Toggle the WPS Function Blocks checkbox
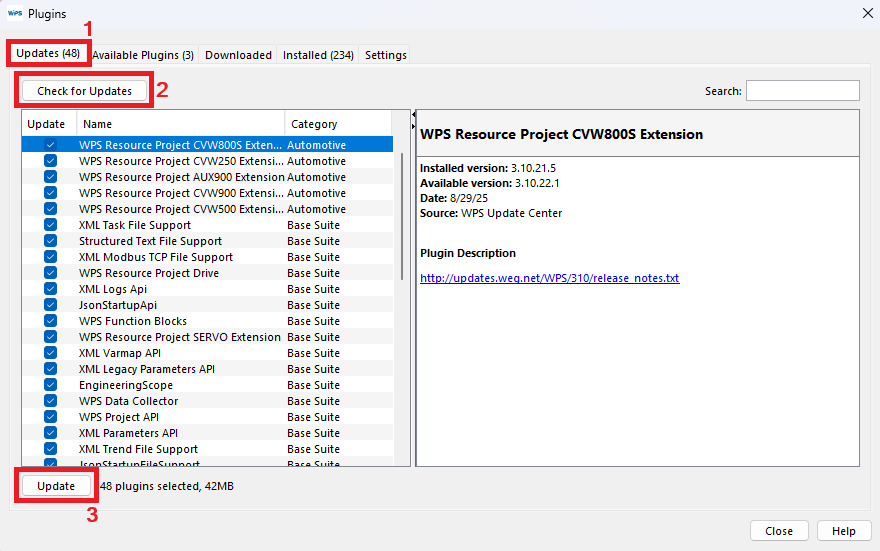Image resolution: width=880 pixels, height=551 pixels. 50,321
